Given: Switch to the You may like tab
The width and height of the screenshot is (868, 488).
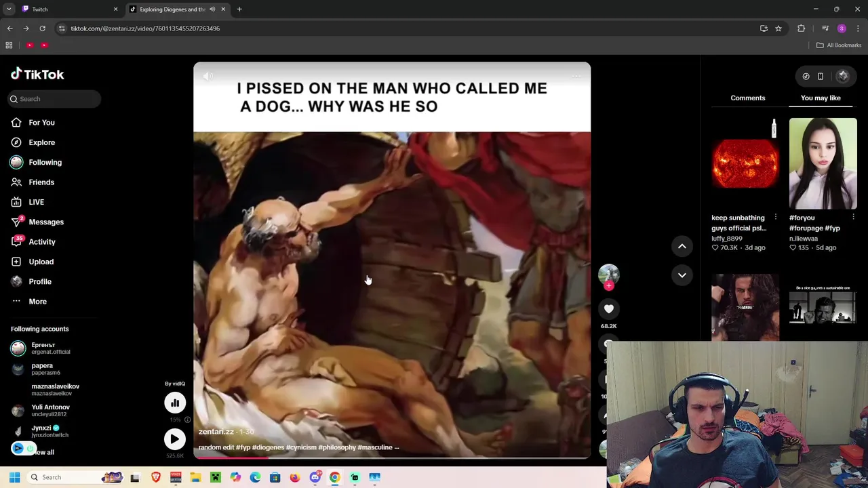Looking at the screenshot, I should click(821, 98).
